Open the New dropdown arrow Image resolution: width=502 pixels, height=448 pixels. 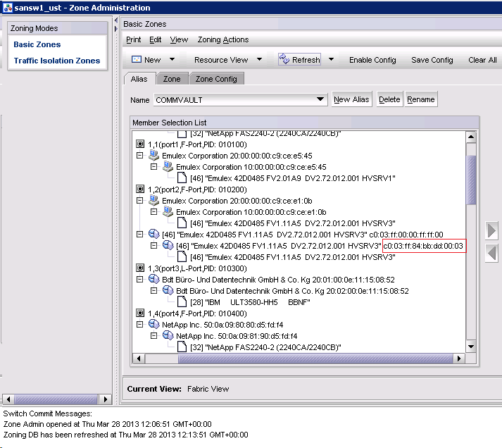[x=172, y=59]
